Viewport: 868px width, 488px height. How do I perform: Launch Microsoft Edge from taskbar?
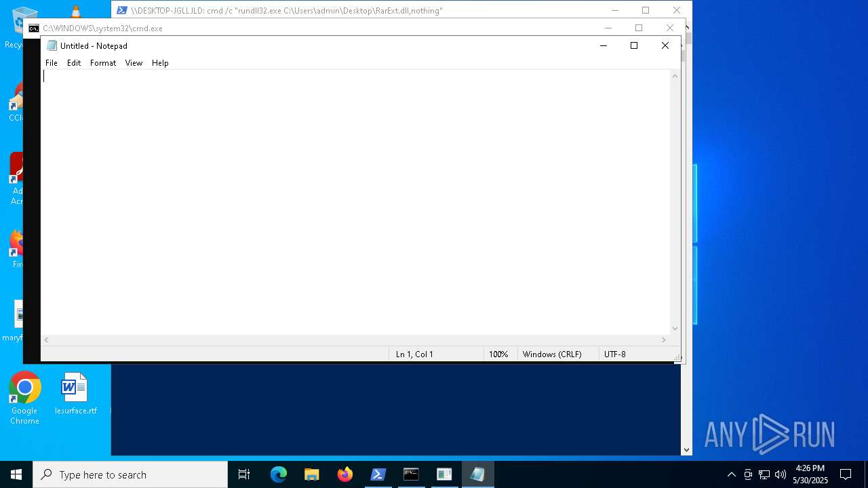(x=279, y=474)
